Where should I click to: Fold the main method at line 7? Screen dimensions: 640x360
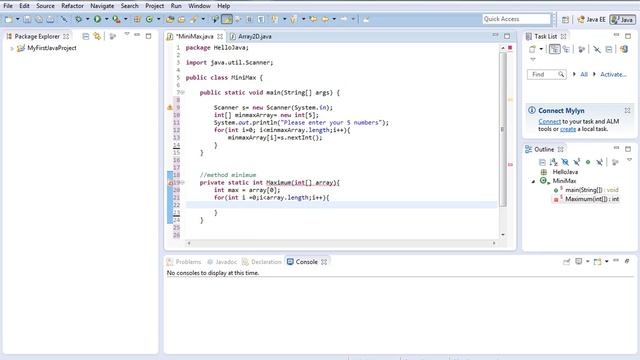point(182,93)
